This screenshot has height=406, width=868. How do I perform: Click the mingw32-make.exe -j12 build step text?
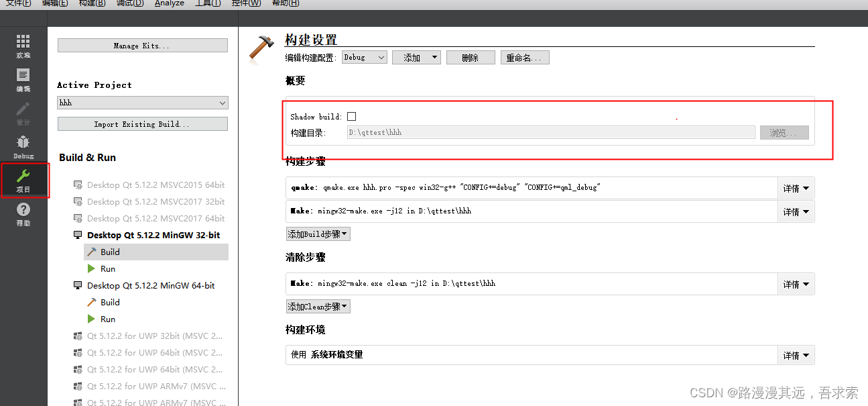point(381,211)
